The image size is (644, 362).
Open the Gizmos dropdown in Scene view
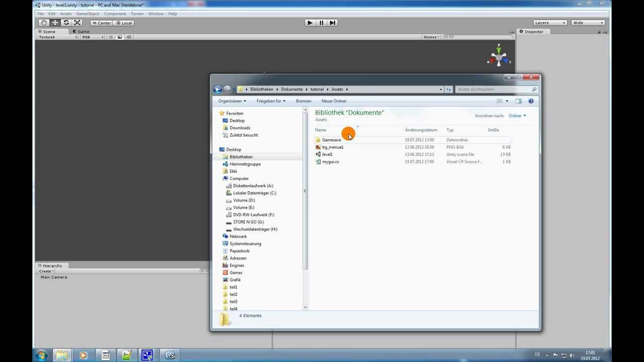click(x=432, y=37)
